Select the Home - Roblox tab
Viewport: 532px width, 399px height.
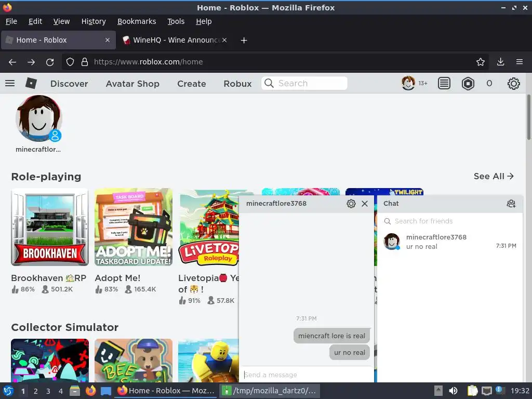pos(58,40)
